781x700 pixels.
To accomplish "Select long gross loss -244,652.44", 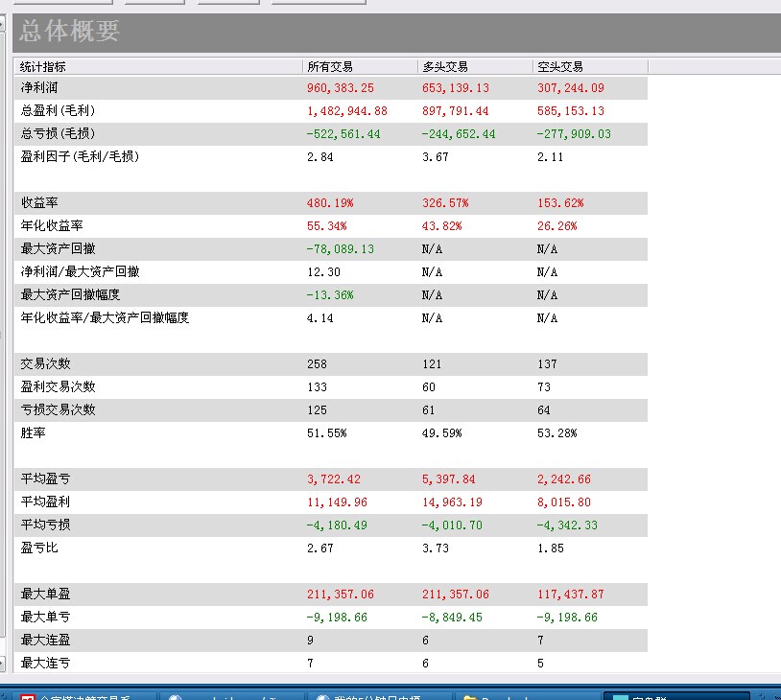I will click(459, 134).
